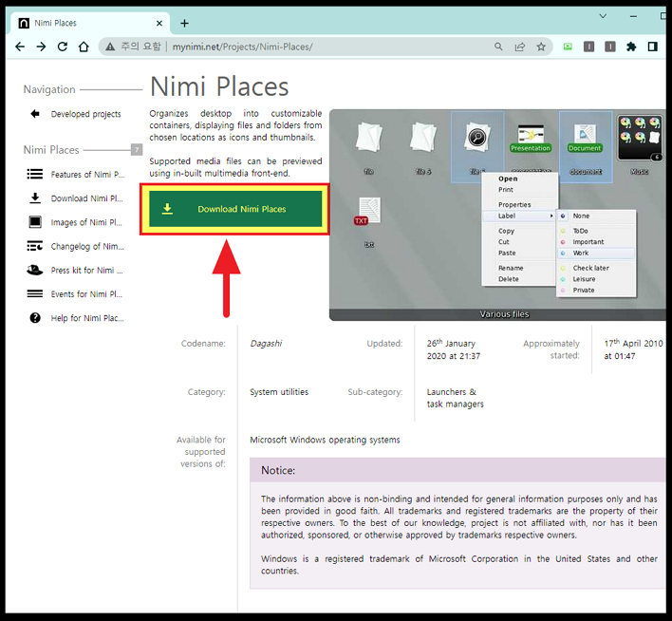Click the Music folder thumbnail in the screenshot
The image size is (672, 621).
pyautogui.click(x=640, y=138)
